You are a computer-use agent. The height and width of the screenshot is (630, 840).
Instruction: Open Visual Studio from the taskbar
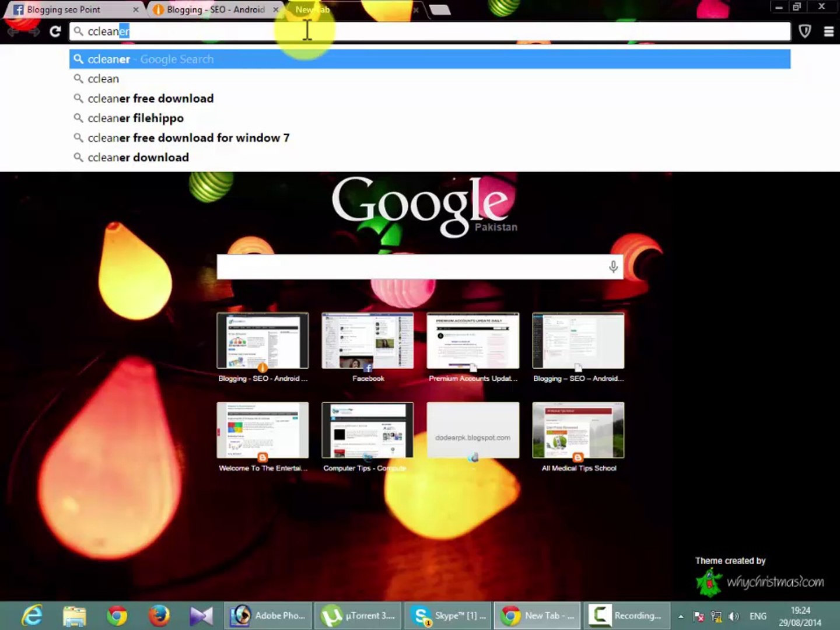click(201, 616)
